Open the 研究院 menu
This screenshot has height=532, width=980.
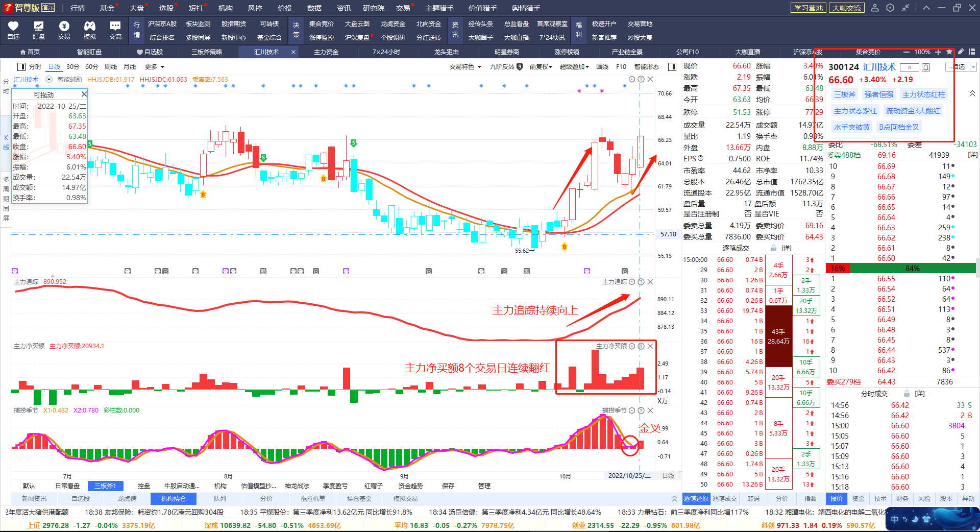tap(374, 8)
